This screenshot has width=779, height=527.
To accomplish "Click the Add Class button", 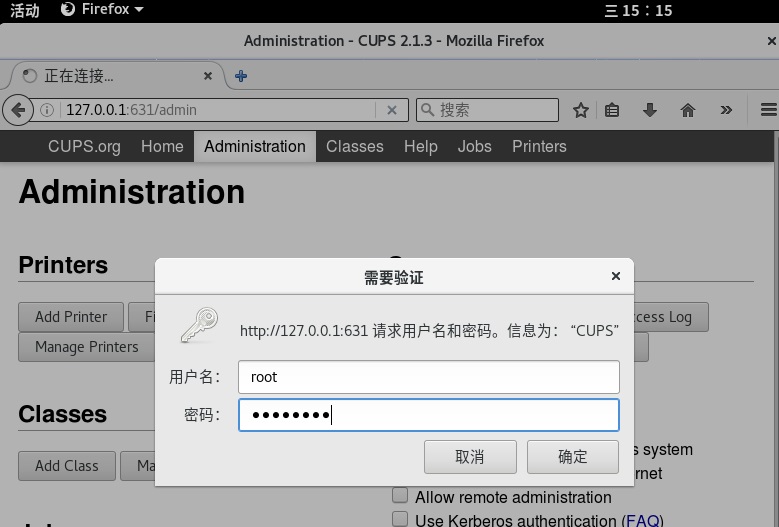I will (67, 466).
